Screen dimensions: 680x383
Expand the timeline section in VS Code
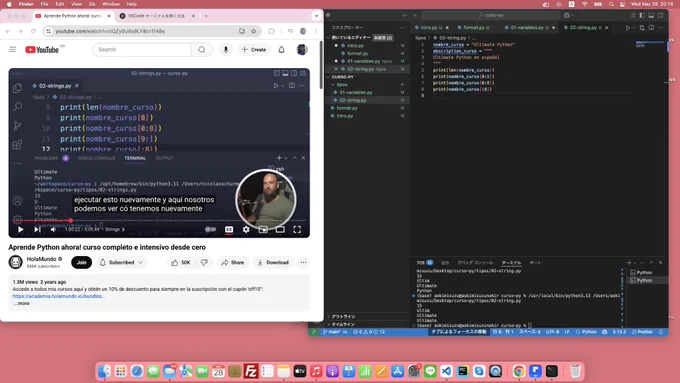(x=343, y=324)
